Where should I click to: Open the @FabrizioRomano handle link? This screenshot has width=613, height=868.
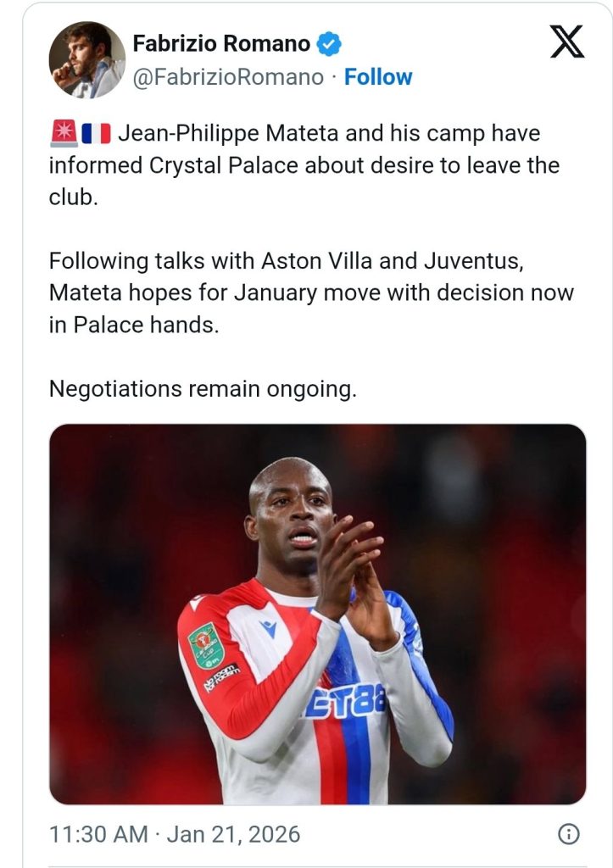point(229,77)
